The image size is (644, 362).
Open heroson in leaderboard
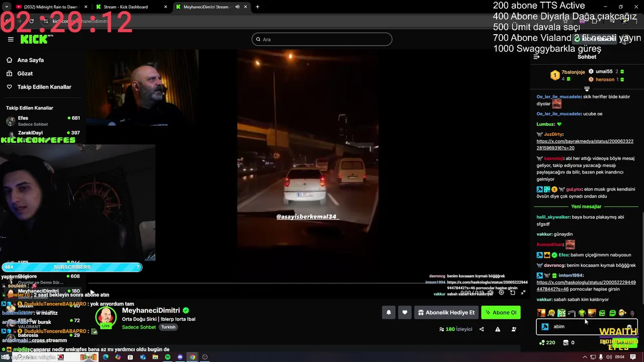point(606,79)
